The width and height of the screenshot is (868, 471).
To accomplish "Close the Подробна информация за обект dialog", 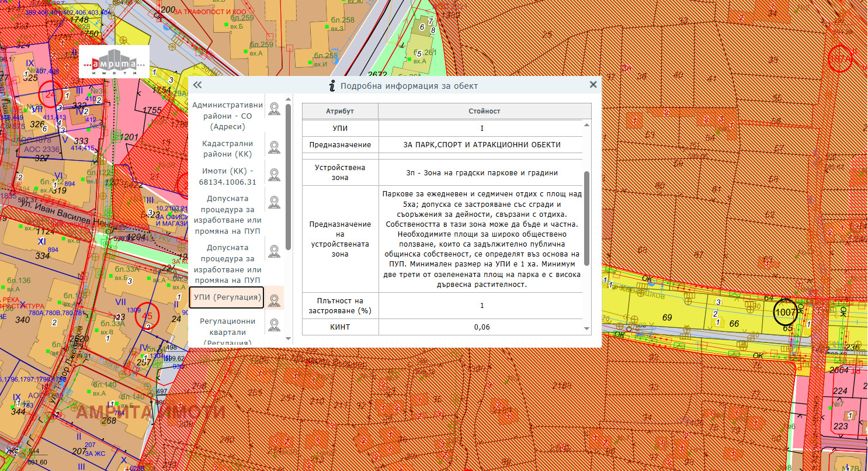I will (593, 85).
